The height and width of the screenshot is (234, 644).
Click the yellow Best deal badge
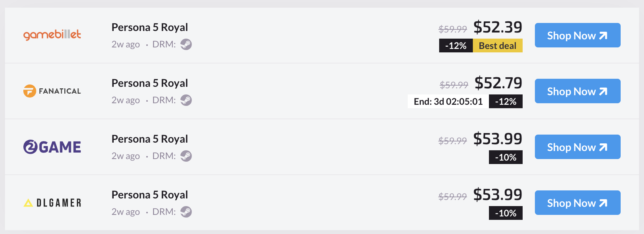point(498,45)
